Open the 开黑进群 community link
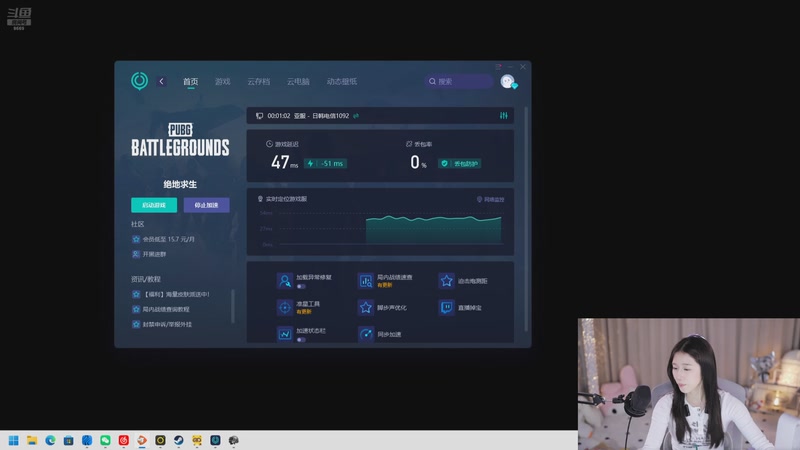Image resolution: width=800 pixels, height=450 pixels. coord(149,254)
